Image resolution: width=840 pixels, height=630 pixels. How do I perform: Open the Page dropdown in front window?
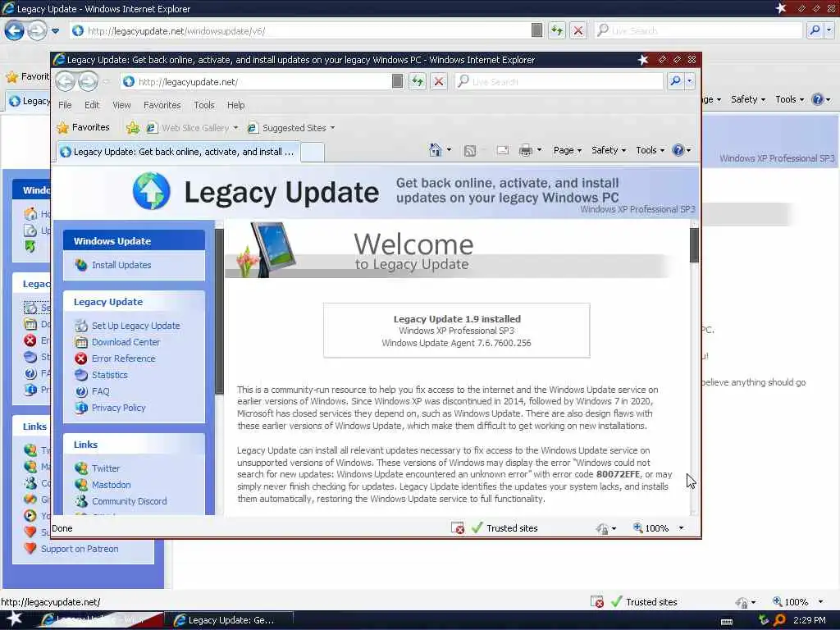click(568, 151)
